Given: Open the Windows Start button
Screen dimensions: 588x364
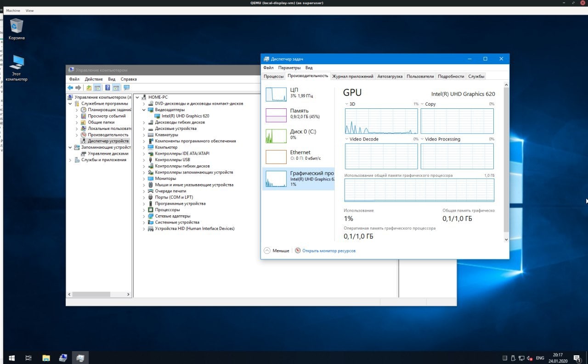Looking at the screenshot, I should [11, 358].
